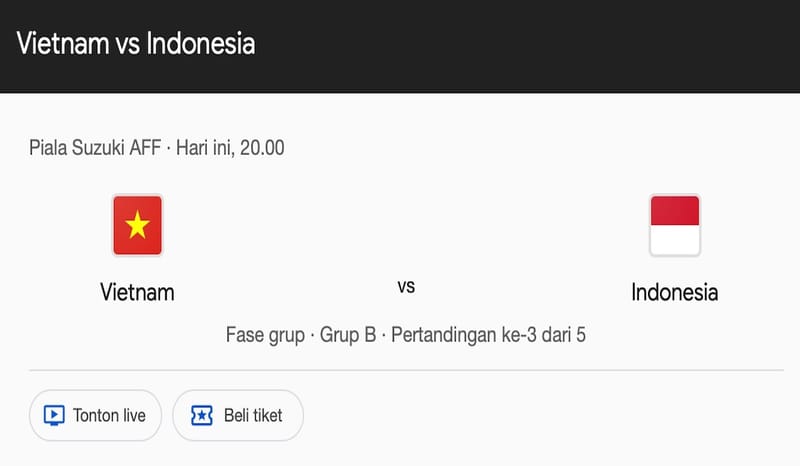
Task: Open the Indonesia team name
Action: click(x=674, y=292)
